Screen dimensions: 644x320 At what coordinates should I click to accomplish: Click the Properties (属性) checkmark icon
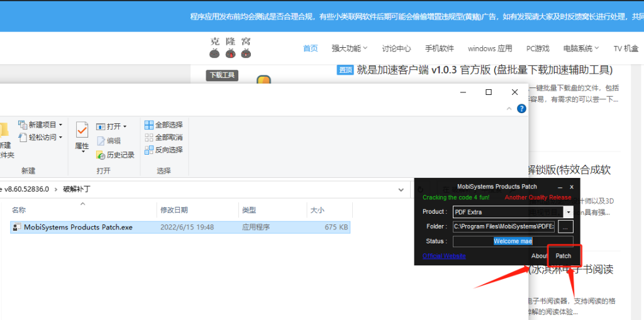82,130
